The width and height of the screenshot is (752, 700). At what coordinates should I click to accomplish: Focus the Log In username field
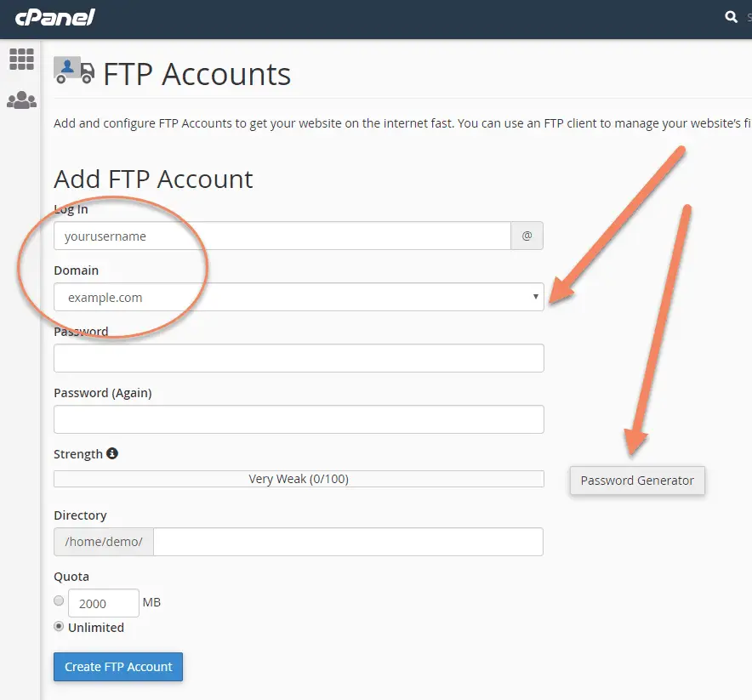pos(282,236)
